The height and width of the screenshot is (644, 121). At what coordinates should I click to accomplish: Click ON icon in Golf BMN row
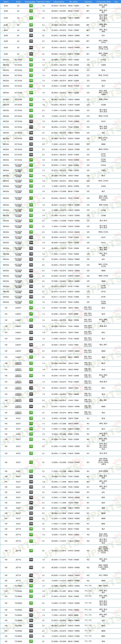[31, 524]
